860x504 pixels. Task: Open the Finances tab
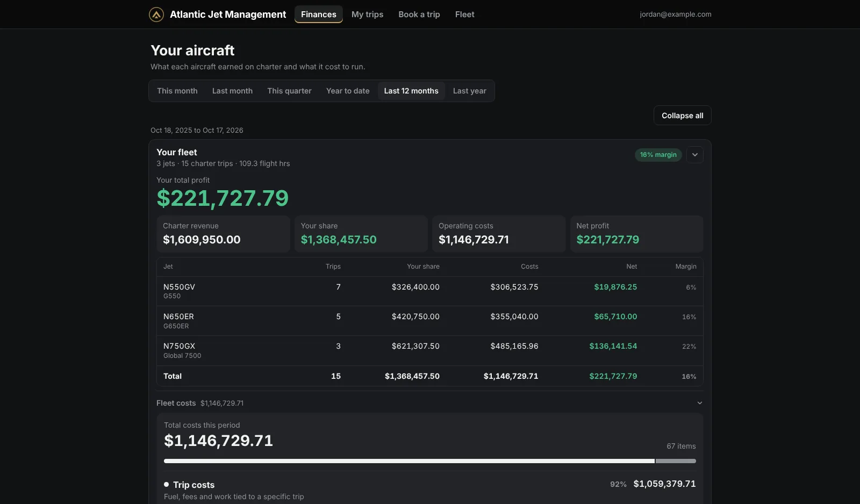(x=319, y=15)
